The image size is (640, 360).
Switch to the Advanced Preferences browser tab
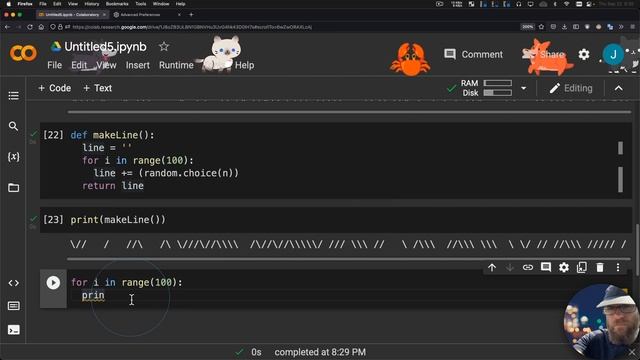[147, 15]
